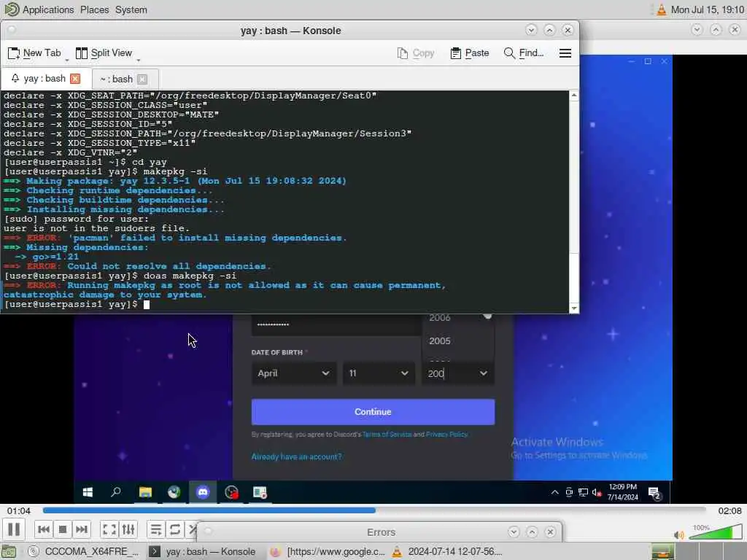Open the Places menu
Image resolution: width=747 pixels, height=560 pixels.
[94, 9]
